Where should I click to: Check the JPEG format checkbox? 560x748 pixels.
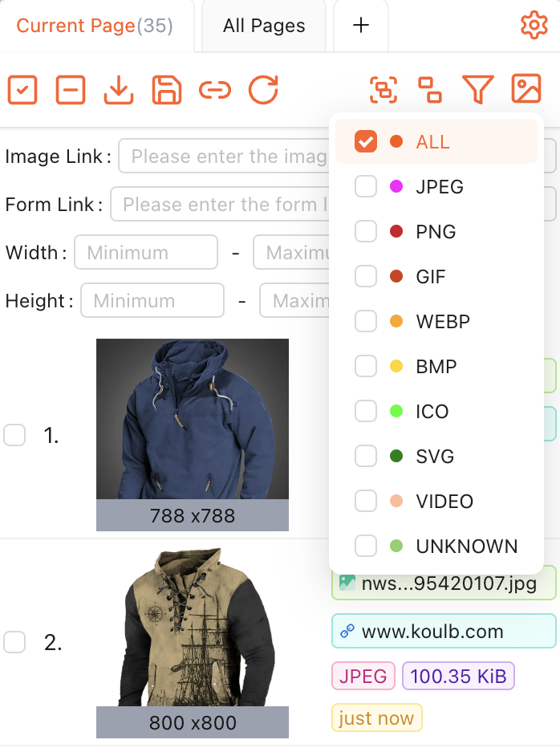click(366, 186)
